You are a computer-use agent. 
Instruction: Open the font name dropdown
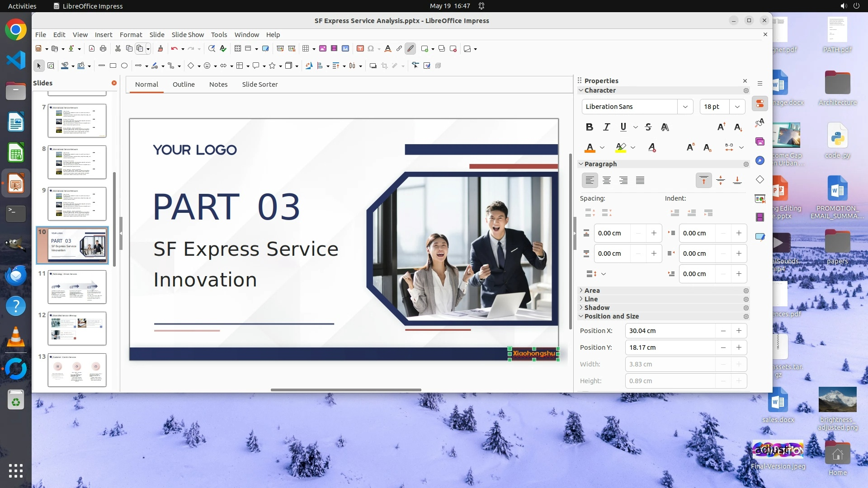pos(685,107)
